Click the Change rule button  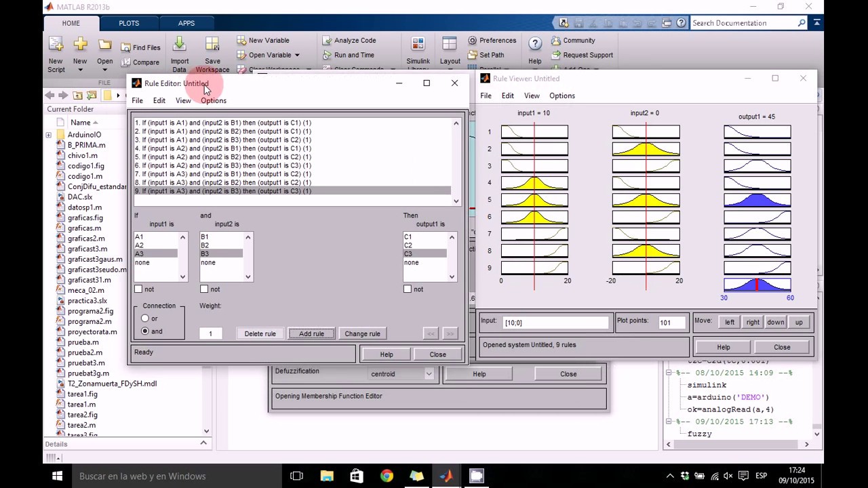click(x=362, y=333)
